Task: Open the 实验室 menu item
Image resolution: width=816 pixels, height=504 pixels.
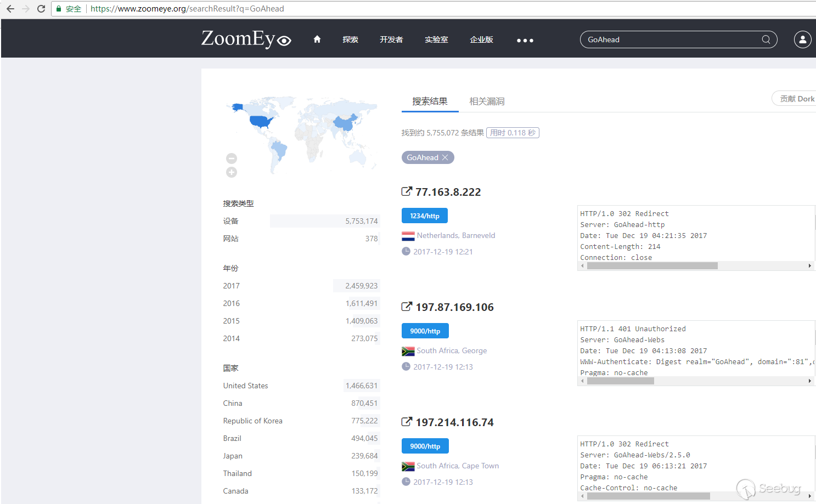Action: pyautogui.click(x=436, y=39)
